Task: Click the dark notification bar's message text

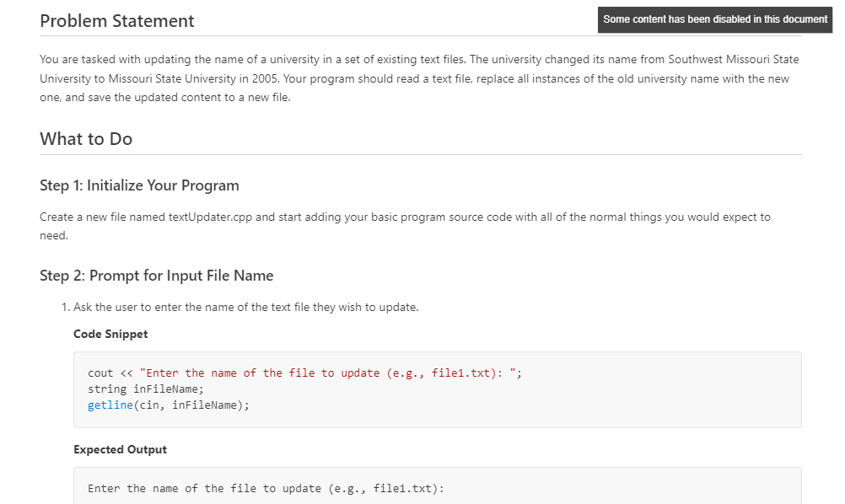Action: coord(713,19)
